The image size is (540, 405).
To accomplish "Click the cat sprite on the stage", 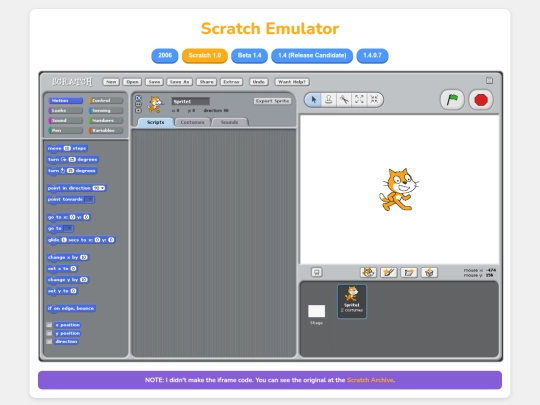I will click(399, 189).
